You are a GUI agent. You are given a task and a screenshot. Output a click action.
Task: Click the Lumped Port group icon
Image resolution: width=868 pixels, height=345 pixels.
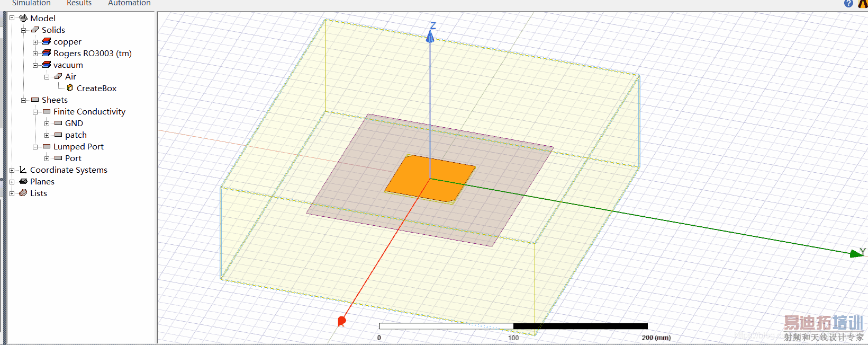point(47,146)
